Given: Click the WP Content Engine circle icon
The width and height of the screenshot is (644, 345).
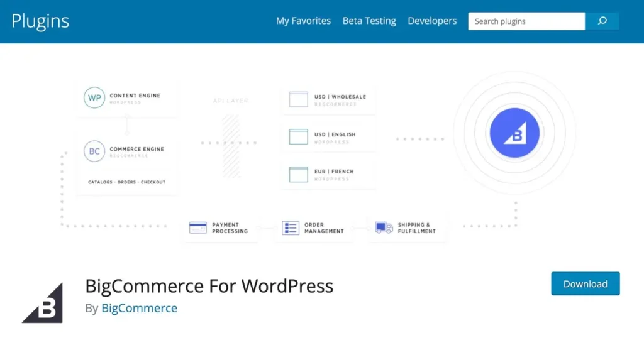Looking at the screenshot, I should click(94, 97).
